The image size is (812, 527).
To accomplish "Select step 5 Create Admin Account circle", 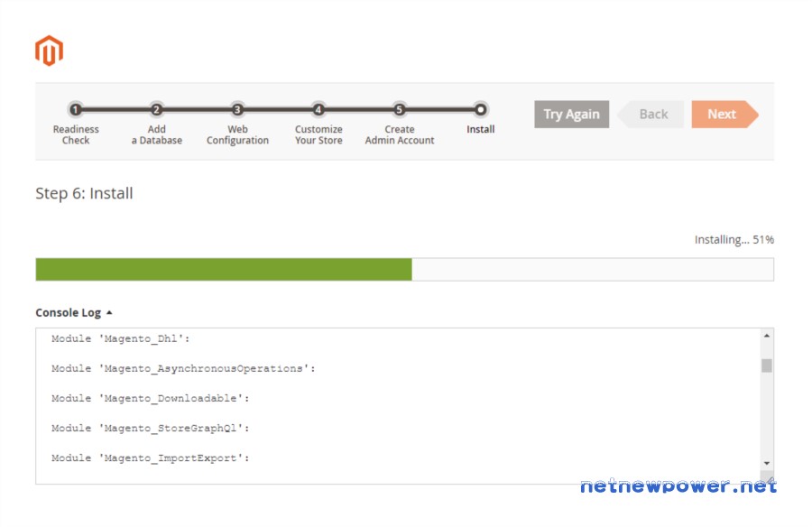I will (400, 109).
